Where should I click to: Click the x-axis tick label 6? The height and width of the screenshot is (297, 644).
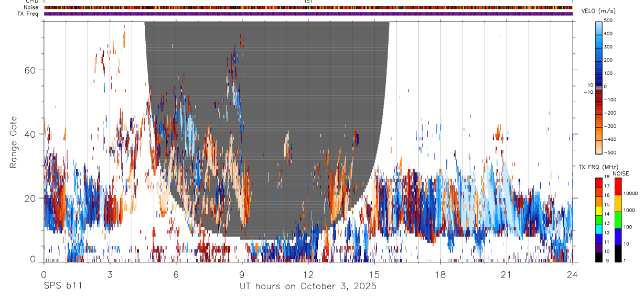176,274
